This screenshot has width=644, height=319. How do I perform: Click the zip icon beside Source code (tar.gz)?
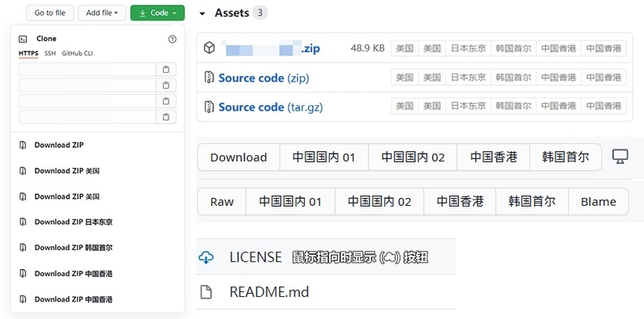click(x=209, y=107)
